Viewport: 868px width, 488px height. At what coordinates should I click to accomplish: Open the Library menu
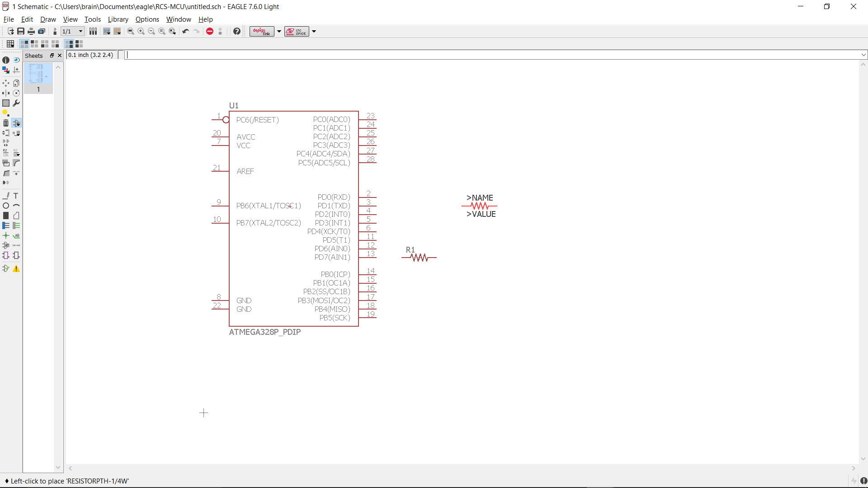point(118,19)
